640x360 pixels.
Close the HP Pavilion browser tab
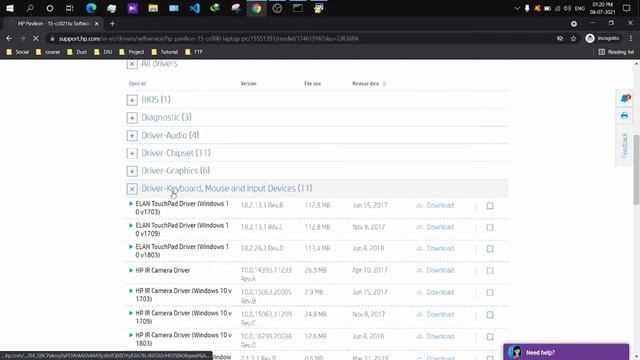coord(96,24)
